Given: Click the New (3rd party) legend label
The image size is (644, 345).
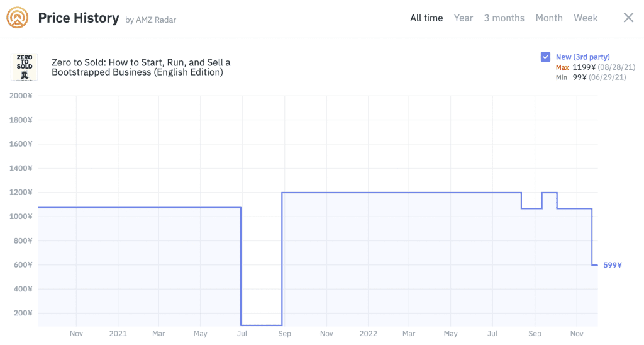Looking at the screenshot, I should [x=582, y=57].
